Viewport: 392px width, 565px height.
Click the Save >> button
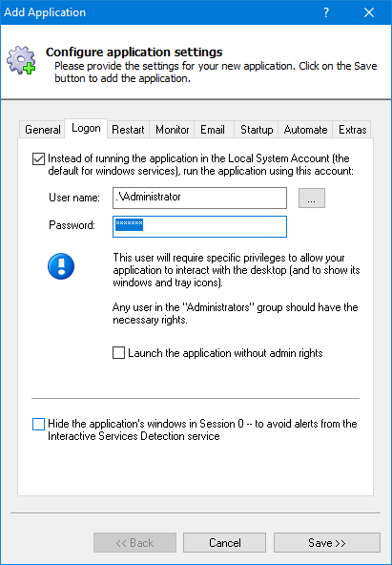point(327,543)
